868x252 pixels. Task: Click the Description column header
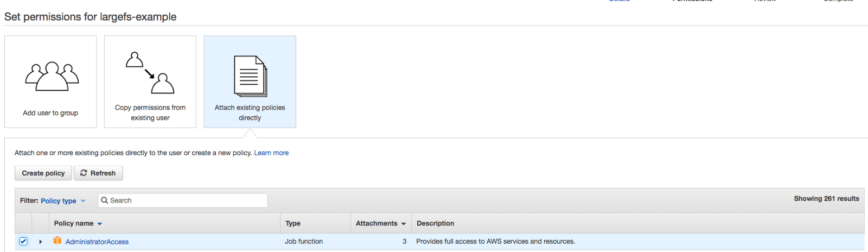pos(435,223)
